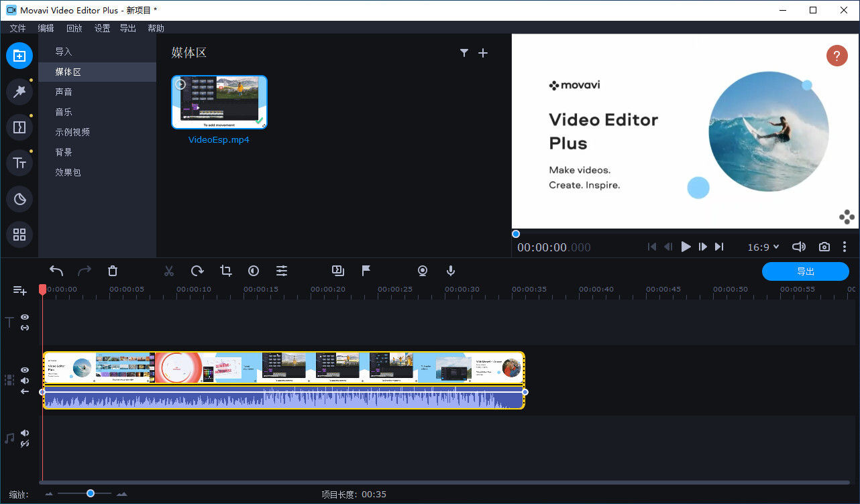Open the red Help question mark
This screenshot has height=504, width=860.
point(837,56)
